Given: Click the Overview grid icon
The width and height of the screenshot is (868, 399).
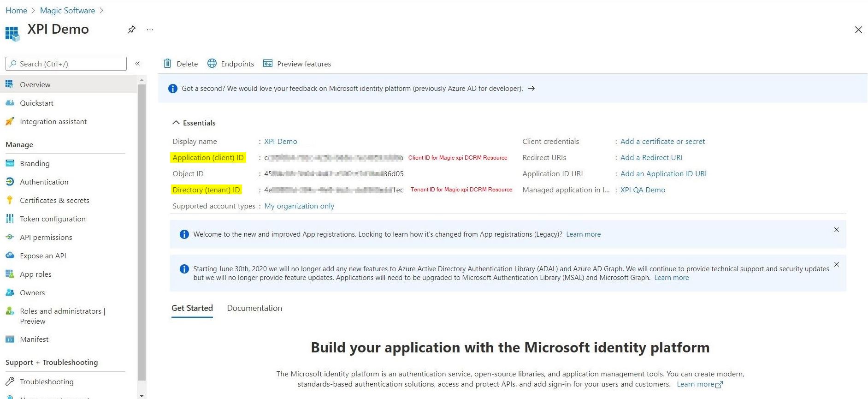Looking at the screenshot, I should [x=9, y=84].
